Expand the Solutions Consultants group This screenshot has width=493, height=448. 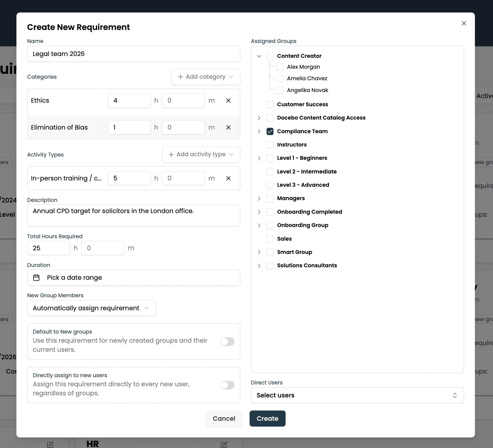pos(259,266)
